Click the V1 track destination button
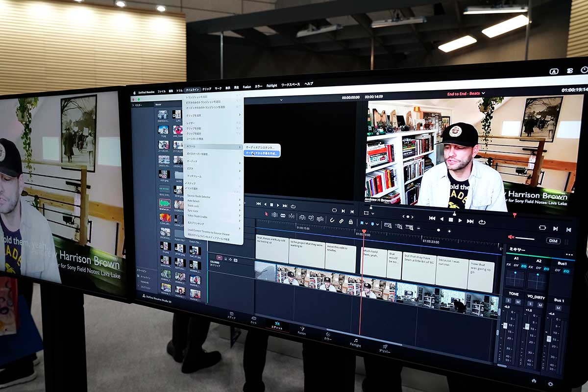 [x=219, y=257]
